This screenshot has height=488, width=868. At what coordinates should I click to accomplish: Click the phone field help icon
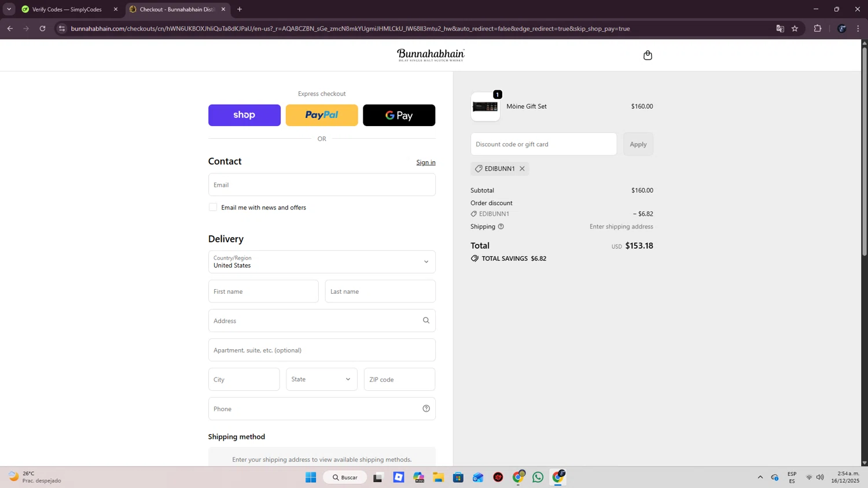[426, 409]
